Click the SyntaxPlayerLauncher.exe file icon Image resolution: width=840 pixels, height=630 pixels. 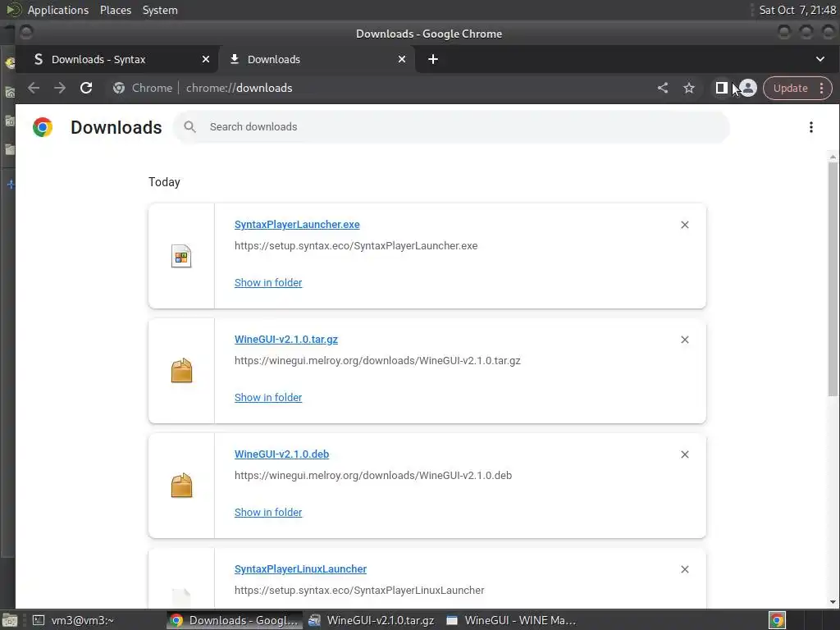(181, 256)
